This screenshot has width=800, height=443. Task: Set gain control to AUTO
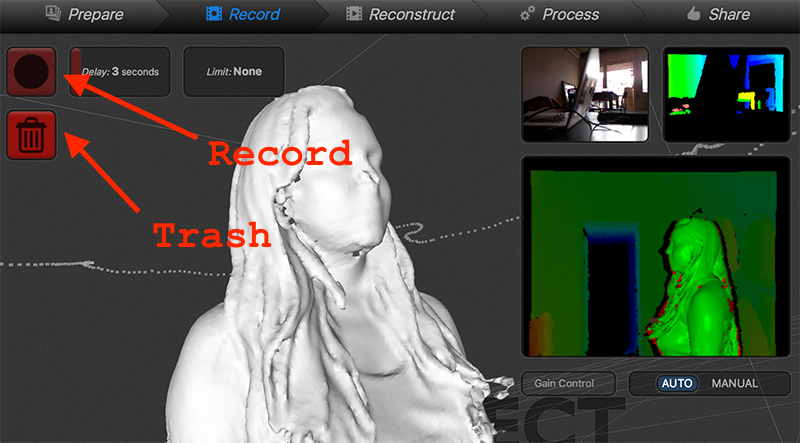tap(677, 383)
